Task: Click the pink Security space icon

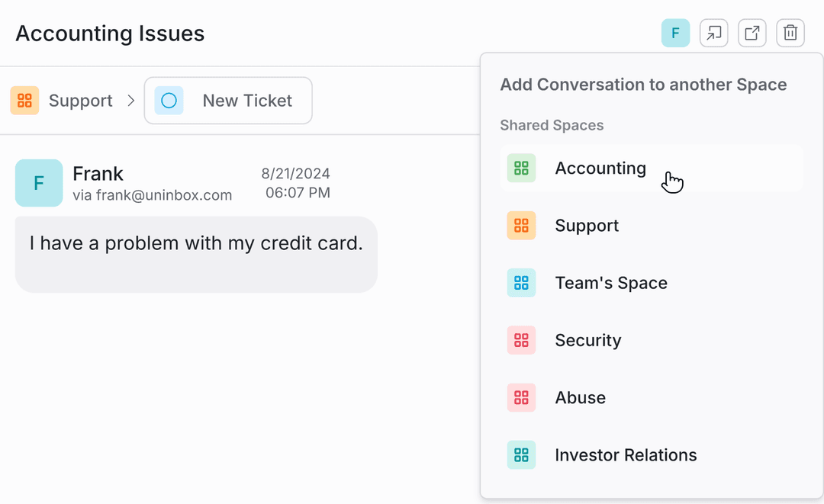Action: click(x=521, y=340)
